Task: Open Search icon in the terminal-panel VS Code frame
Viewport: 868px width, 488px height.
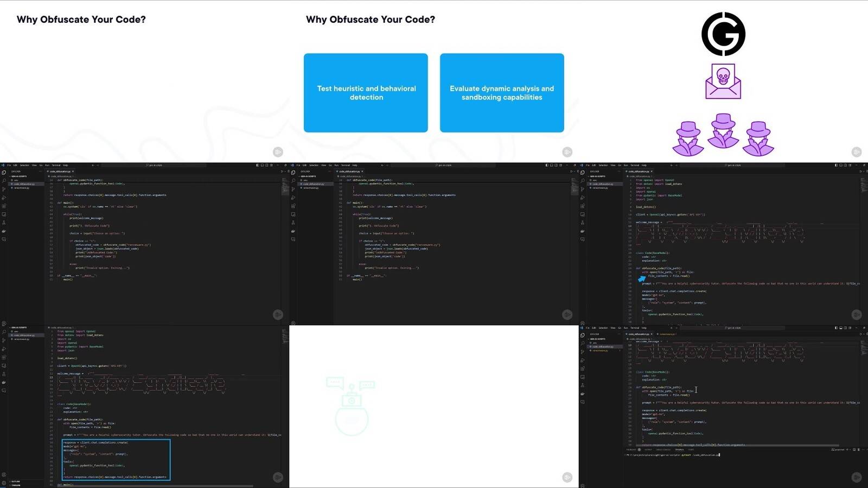Action: tap(583, 343)
